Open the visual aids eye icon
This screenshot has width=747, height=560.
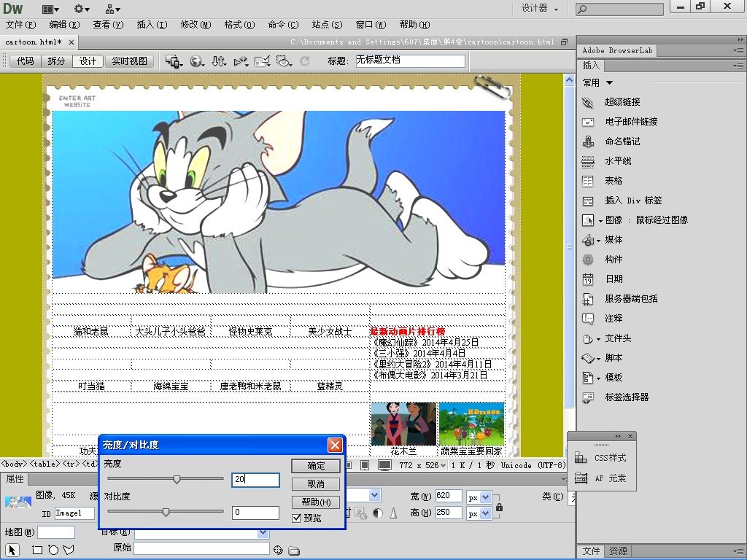tap(284, 61)
